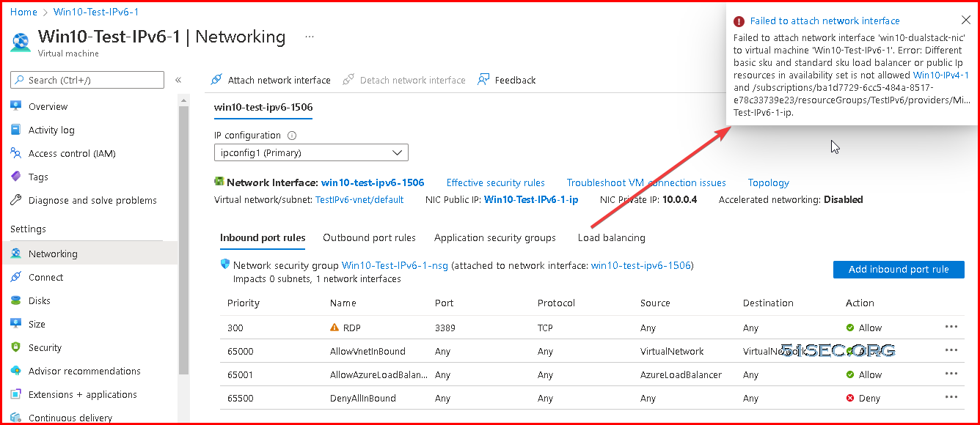Click Attach network interface button
Screen dimensions: 980x425
click(271, 80)
